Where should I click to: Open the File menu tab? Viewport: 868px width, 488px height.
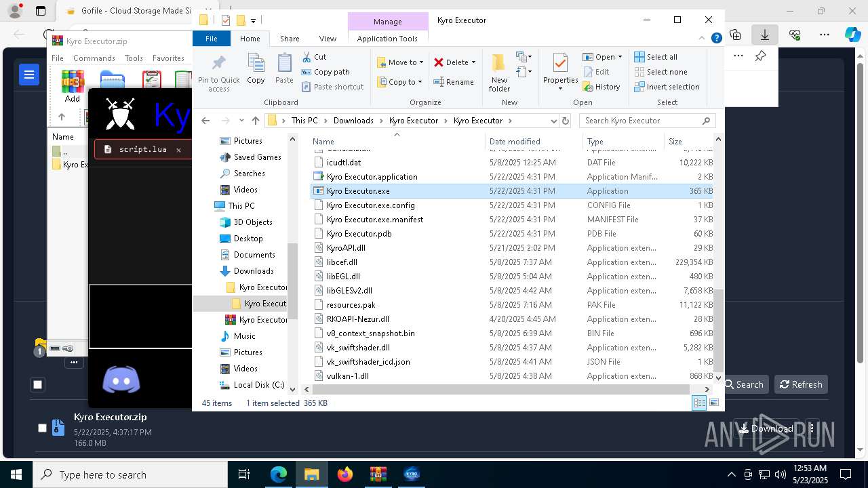pyautogui.click(x=212, y=39)
